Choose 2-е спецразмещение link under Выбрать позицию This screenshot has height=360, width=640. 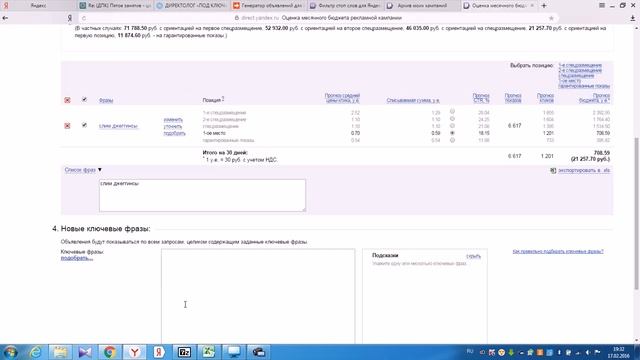(580, 71)
